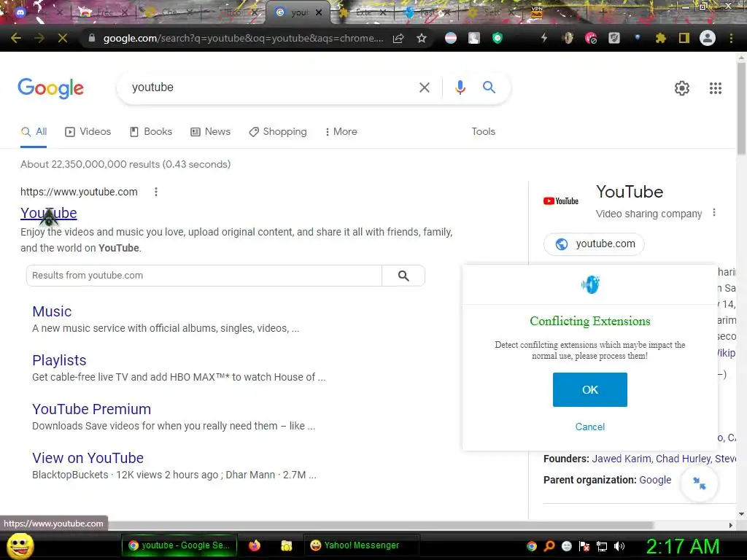This screenshot has width=747, height=560.
Task: Open the Playlists sitelink
Action: (59, 360)
